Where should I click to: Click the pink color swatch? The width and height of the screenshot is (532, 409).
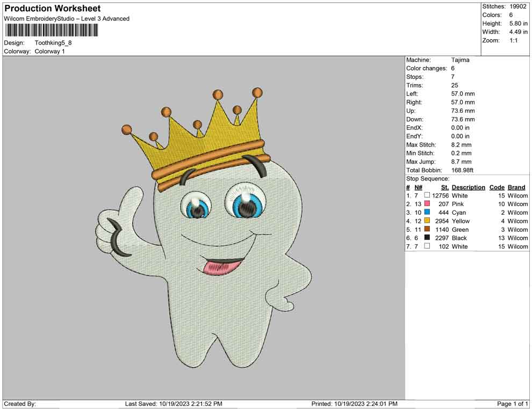(427, 203)
